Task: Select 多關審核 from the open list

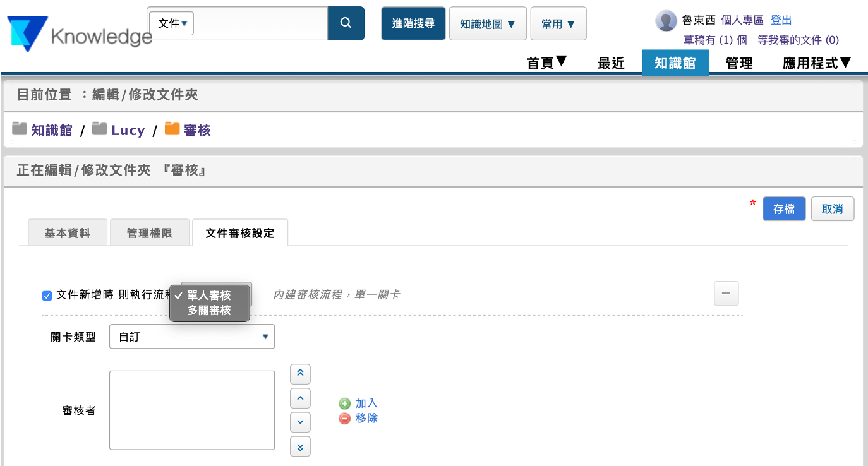Action: click(x=209, y=310)
